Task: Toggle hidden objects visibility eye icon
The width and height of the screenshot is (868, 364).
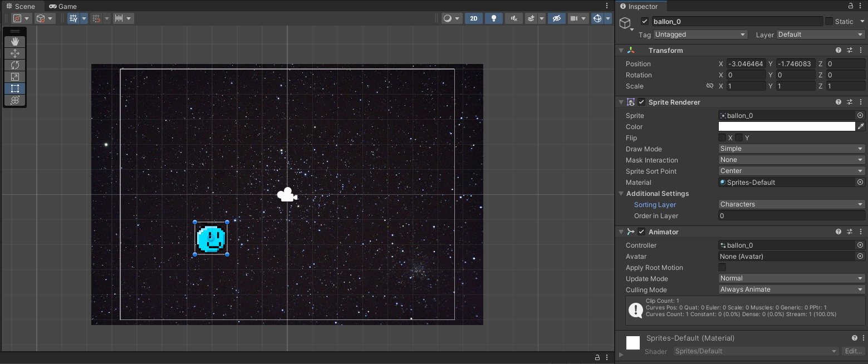Action: tap(556, 18)
